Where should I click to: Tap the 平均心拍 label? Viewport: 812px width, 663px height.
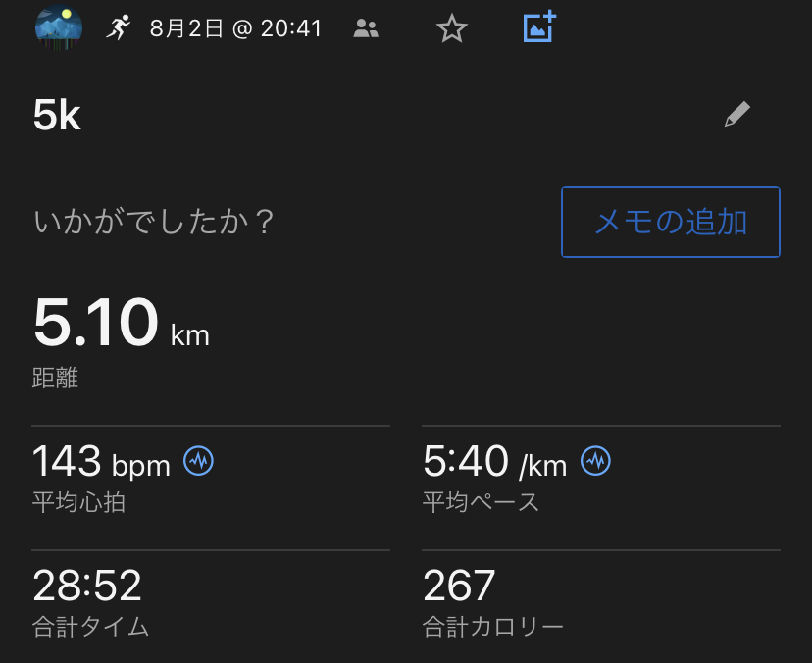tap(79, 503)
